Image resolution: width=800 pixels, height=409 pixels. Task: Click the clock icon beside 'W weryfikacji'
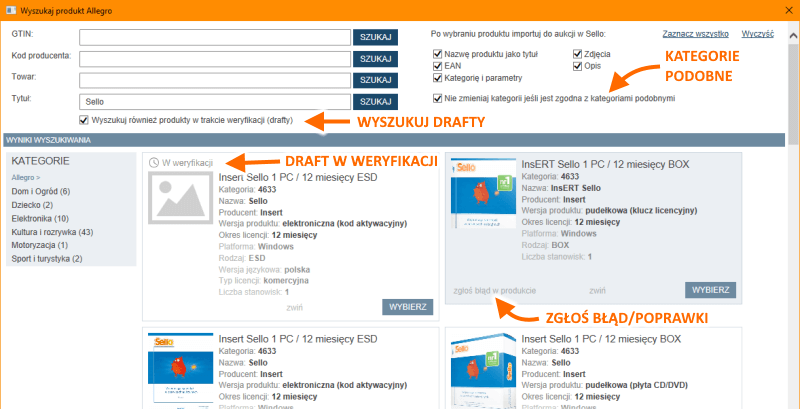tap(152, 162)
